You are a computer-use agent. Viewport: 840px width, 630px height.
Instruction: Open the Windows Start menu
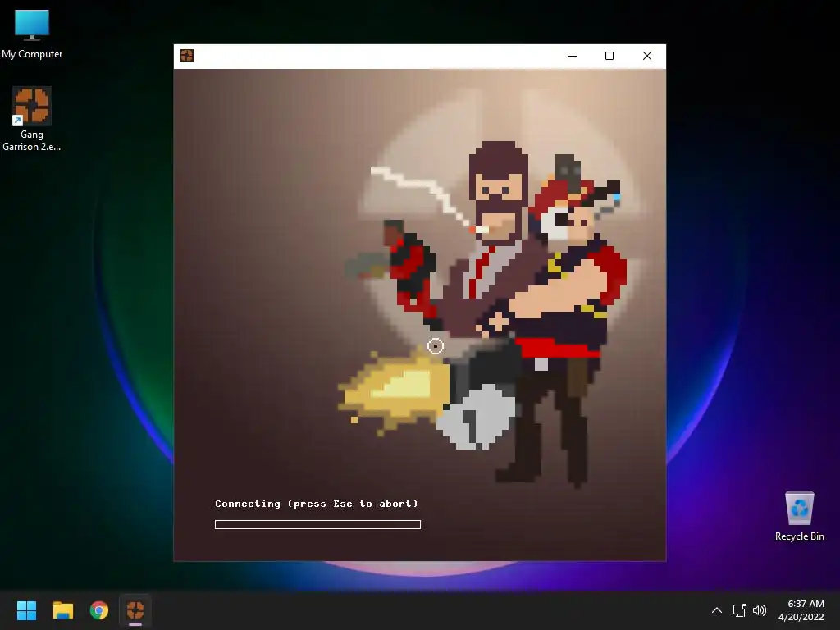(26, 610)
